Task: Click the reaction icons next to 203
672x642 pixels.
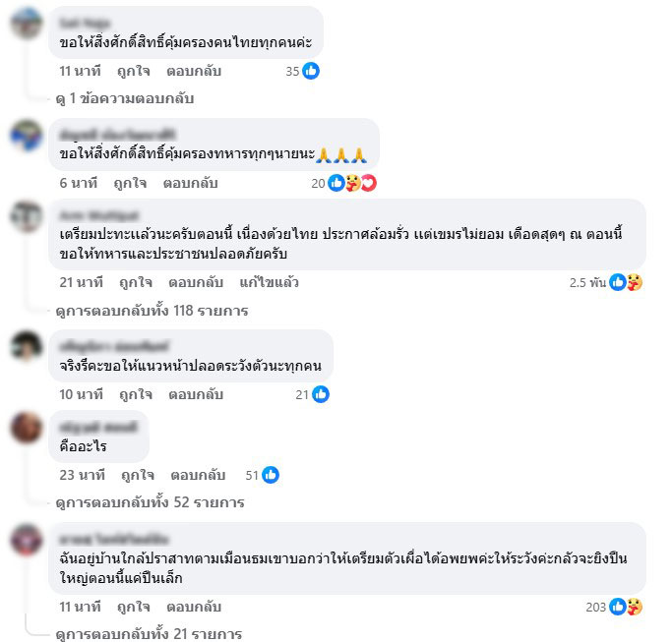Action: point(626,607)
